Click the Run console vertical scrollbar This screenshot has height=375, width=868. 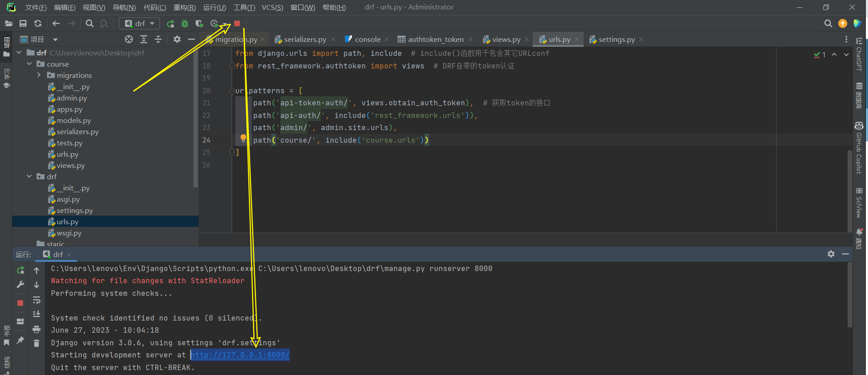(850, 295)
